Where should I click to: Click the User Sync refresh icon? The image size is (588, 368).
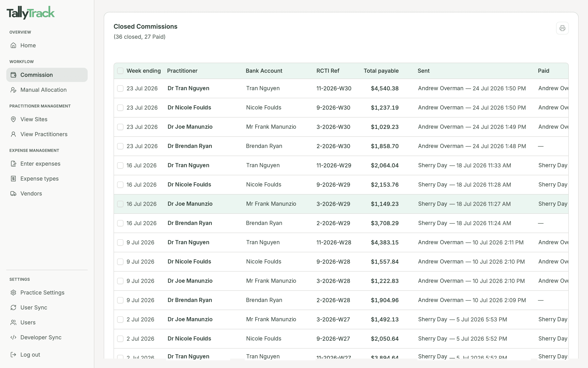pyautogui.click(x=13, y=307)
